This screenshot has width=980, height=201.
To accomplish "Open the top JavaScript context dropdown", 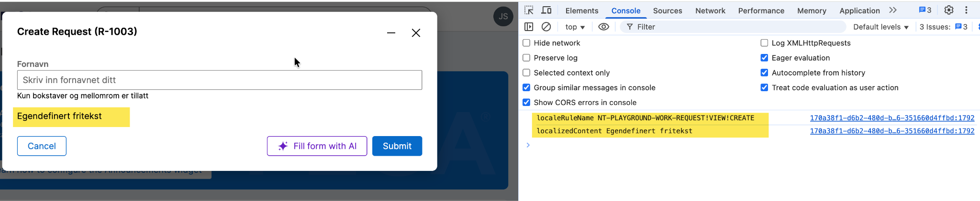I will [x=575, y=27].
